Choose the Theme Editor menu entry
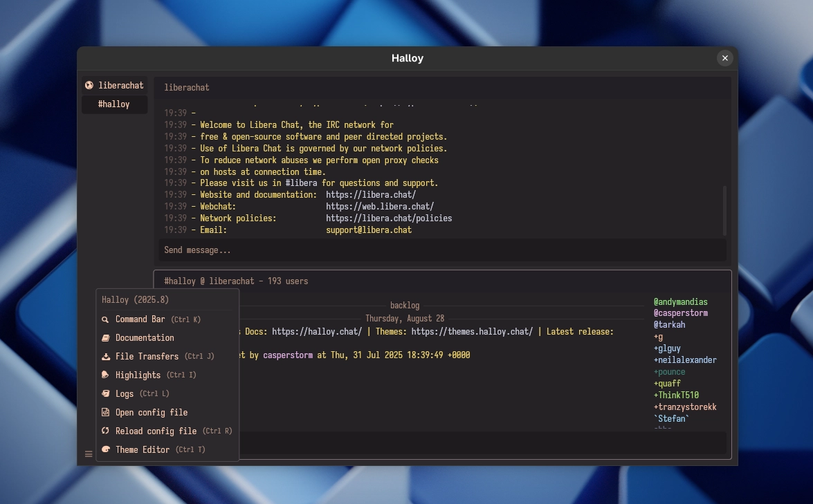Screen dimensions: 813x504 tap(143, 449)
